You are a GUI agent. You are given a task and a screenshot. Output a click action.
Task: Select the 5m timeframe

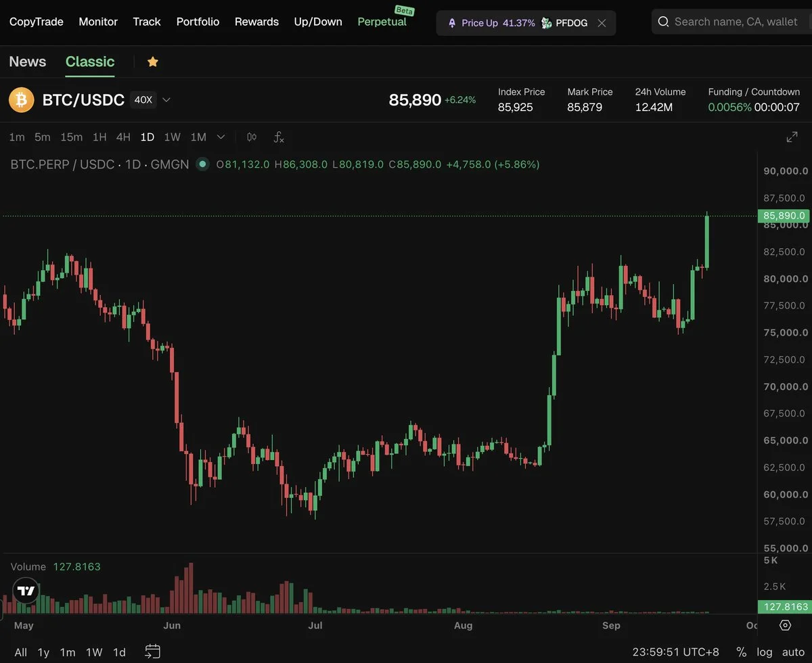click(x=42, y=137)
